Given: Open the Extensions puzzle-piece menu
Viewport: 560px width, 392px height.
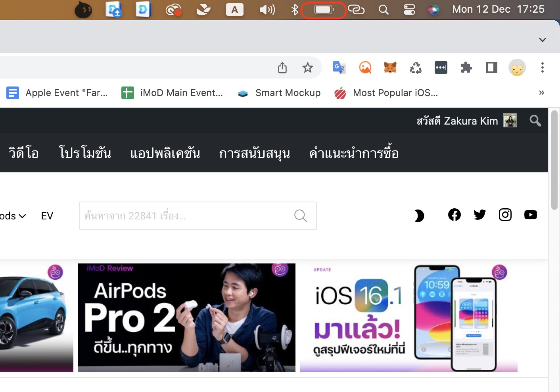Looking at the screenshot, I should (x=466, y=68).
